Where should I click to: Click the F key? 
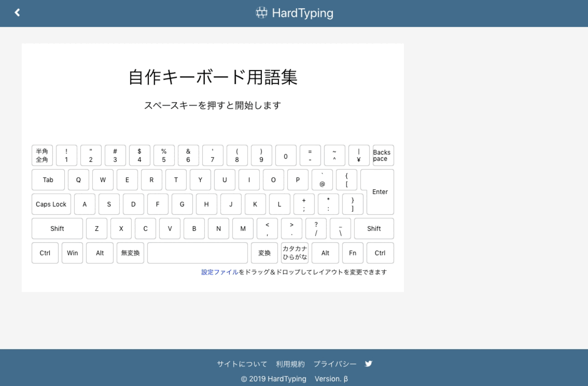[x=158, y=204]
